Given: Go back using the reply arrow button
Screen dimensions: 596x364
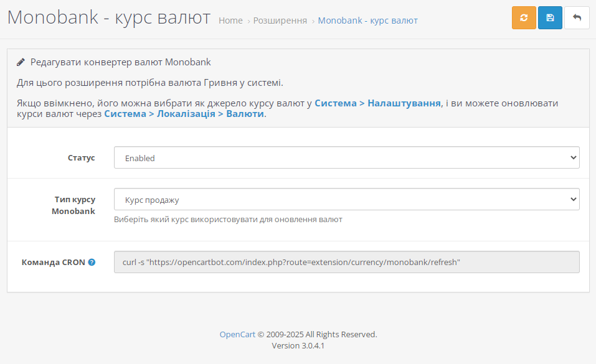Looking at the screenshot, I should pyautogui.click(x=577, y=18).
